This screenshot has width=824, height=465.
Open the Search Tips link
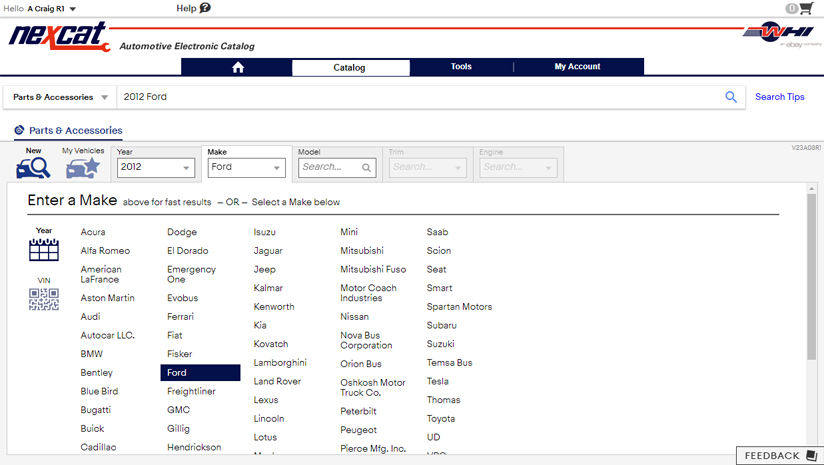click(x=779, y=97)
